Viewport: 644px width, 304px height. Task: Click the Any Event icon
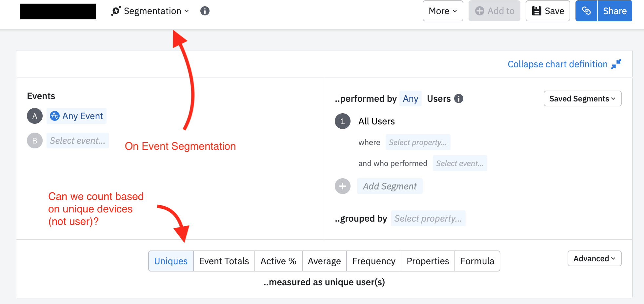(x=55, y=116)
